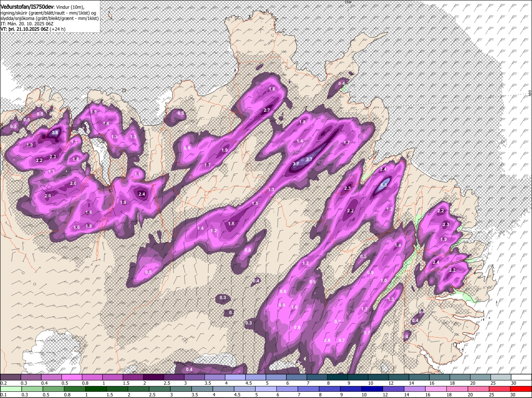Click the 4.5 label in rain legend
Viewport: 532px width, 398px height.
[237, 395]
